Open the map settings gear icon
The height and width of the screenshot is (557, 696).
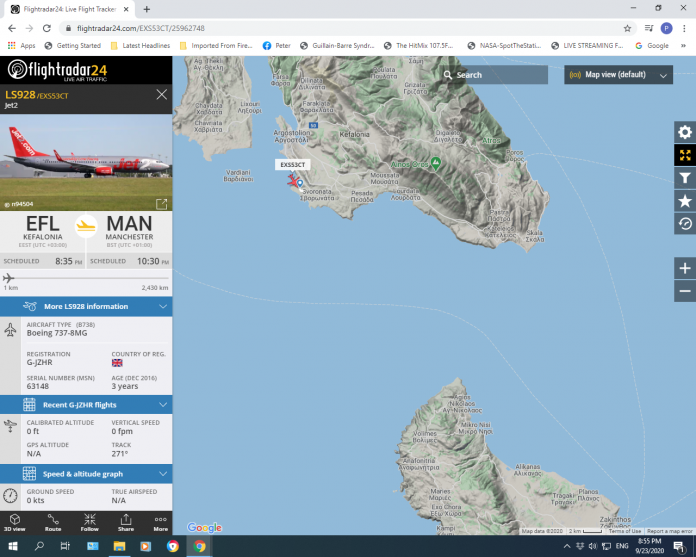(685, 132)
